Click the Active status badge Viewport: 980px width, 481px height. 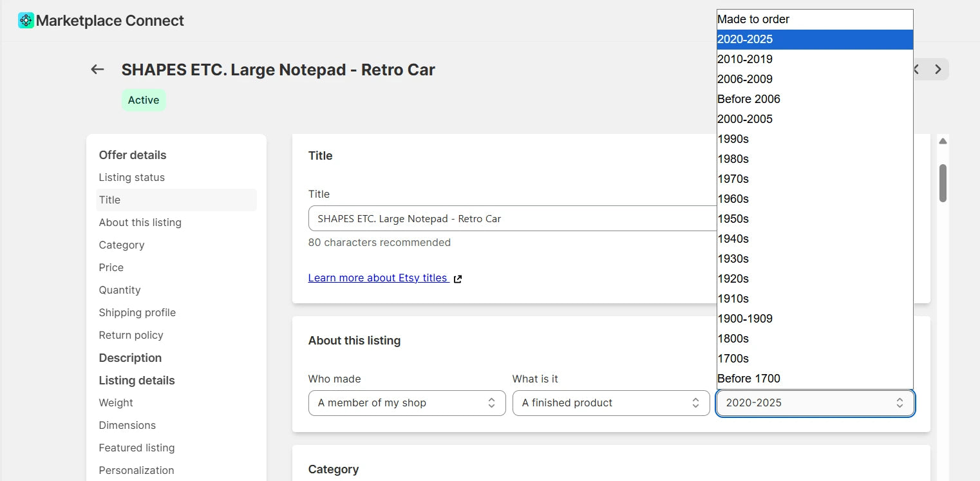(144, 100)
